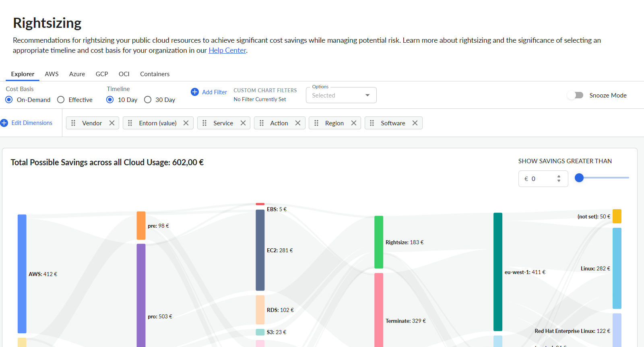Click the 'pro: 503 €' label
Image resolution: width=644 pixels, height=347 pixels.
[160, 316]
